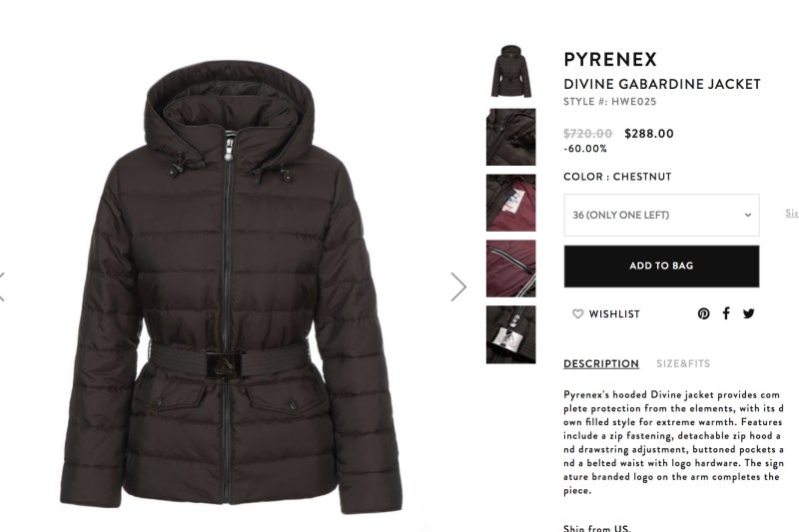Click the size dropdown chevron arrow
Screen dimensions: 799x532
coord(747,215)
